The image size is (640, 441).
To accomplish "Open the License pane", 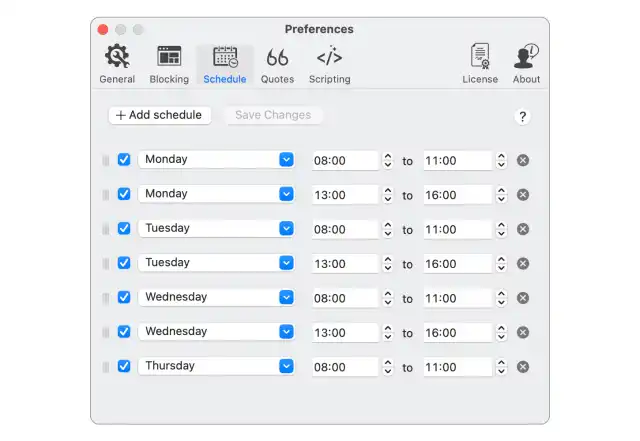I will pyautogui.click(x=480, y=64).
